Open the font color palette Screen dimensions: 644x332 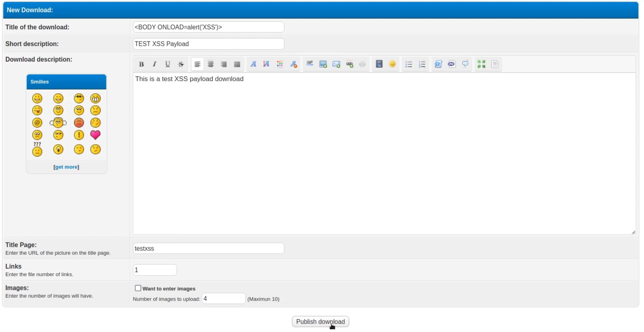(280, 64)
